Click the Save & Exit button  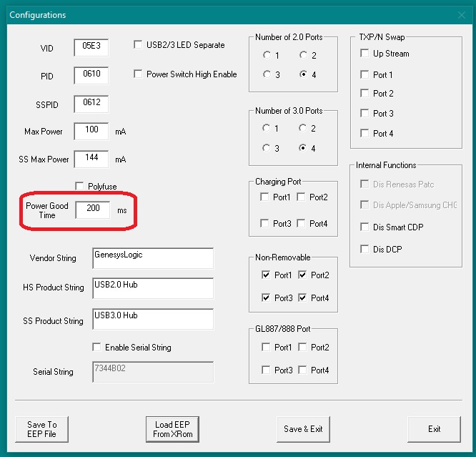tap(303, 429)
